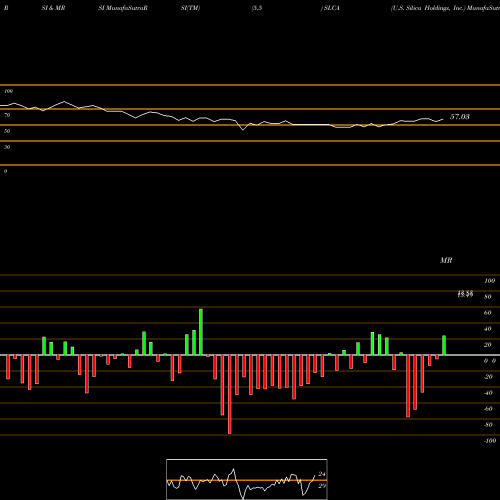The image size is (500, 500).
Task: Click the tallest green MR histogram bar
Action: coord(201,332)
